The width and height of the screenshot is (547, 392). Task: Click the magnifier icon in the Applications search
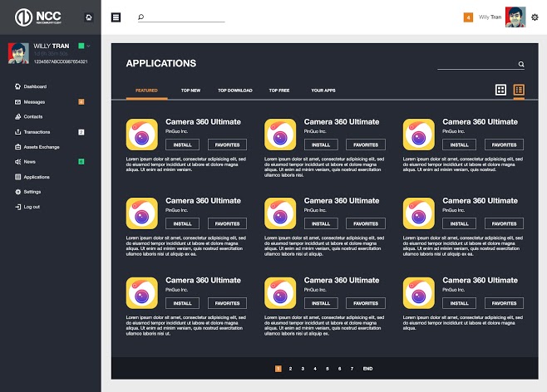(521, 64)
